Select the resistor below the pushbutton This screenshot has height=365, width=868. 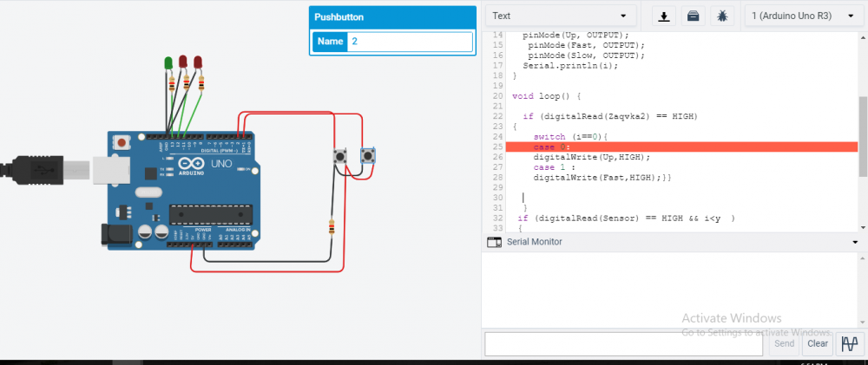[332, 227]
